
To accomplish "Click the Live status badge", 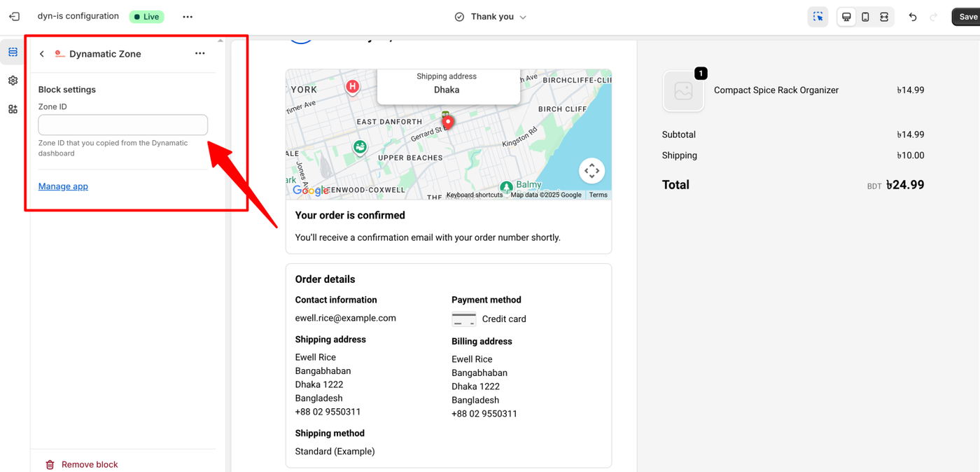I will click(147, 17).
